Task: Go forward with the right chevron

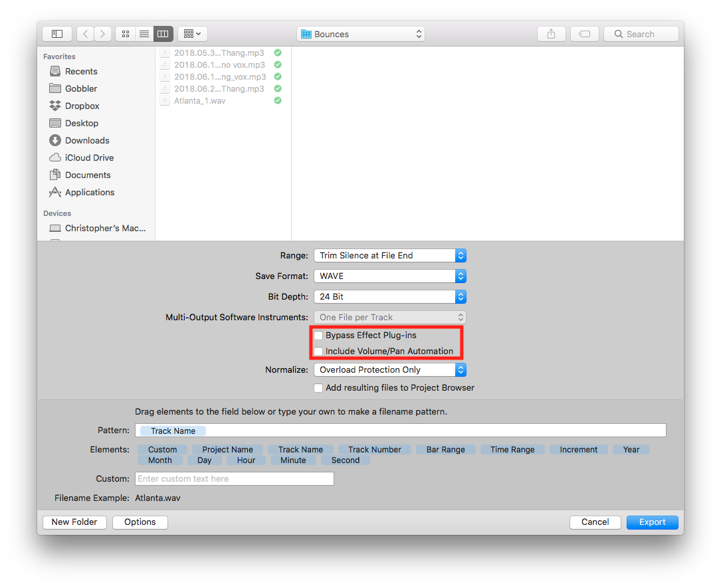Action: coord(102,34)
